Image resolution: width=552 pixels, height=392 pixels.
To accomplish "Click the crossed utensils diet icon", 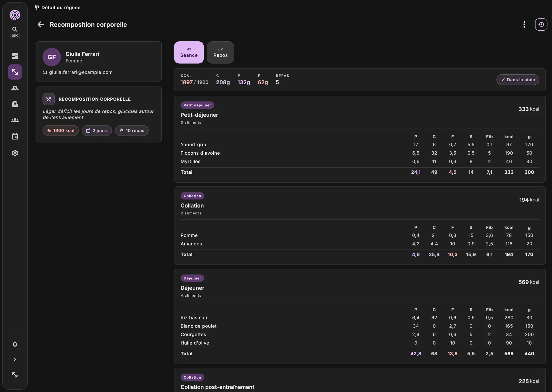I will (x=49, y=99).
